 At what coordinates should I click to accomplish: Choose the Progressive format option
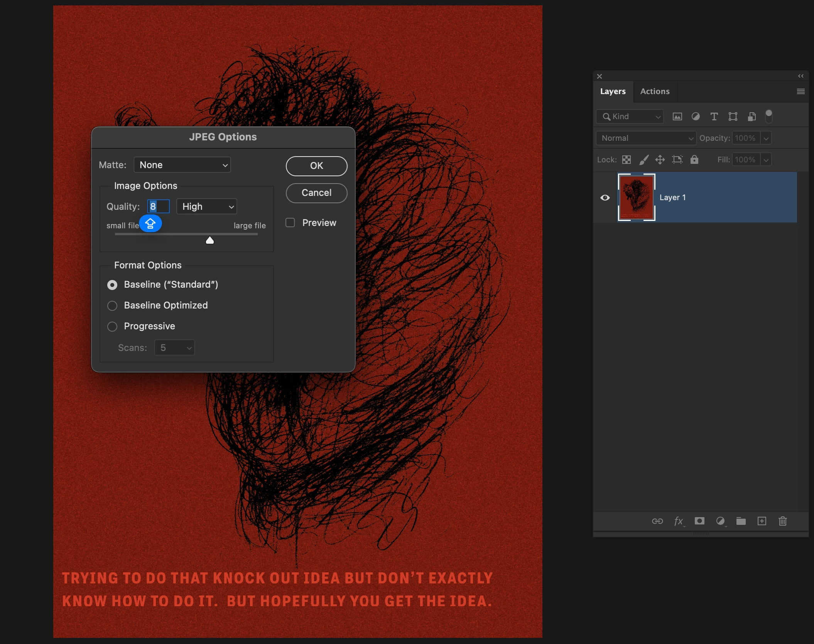(x=112, y=327)
